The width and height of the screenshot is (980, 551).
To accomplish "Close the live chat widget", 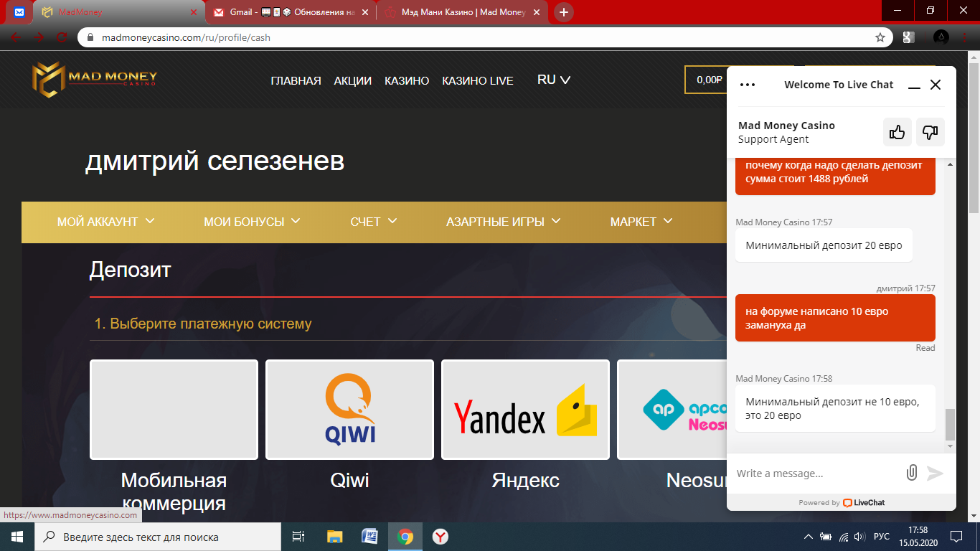I will (936, 85).
